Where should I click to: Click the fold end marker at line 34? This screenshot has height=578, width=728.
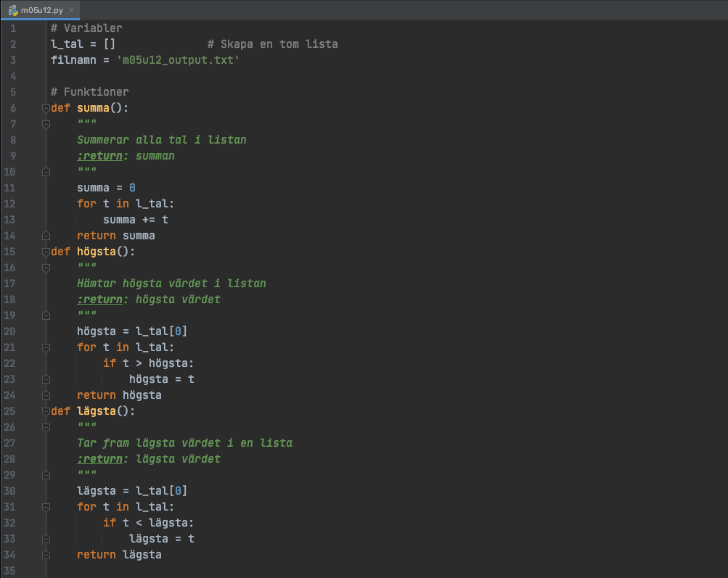pyautogui.click(x=46, y=555)
